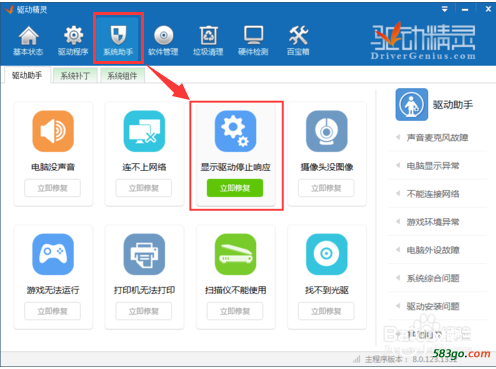Viewport: 496px width, 369px height.
Task: Click 立即修复 under 找不到光驱
Action: pos(326,311)
